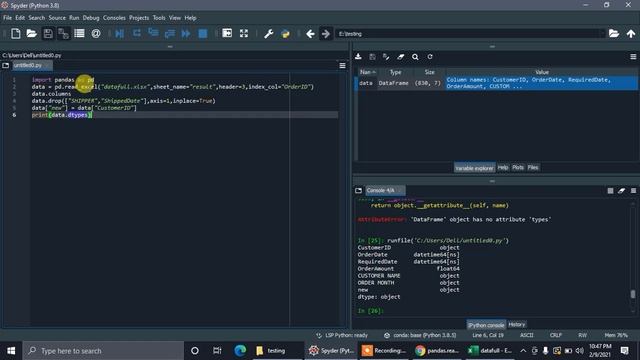Search variables magnifier icon
640x360 pixels.
coord(415,57)
